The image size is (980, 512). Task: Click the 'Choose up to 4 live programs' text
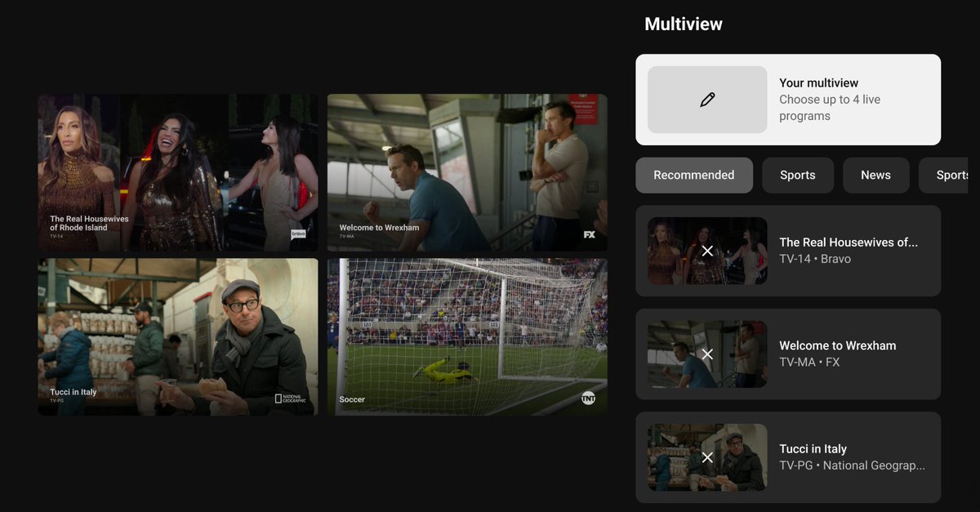[x=830, y=108]
